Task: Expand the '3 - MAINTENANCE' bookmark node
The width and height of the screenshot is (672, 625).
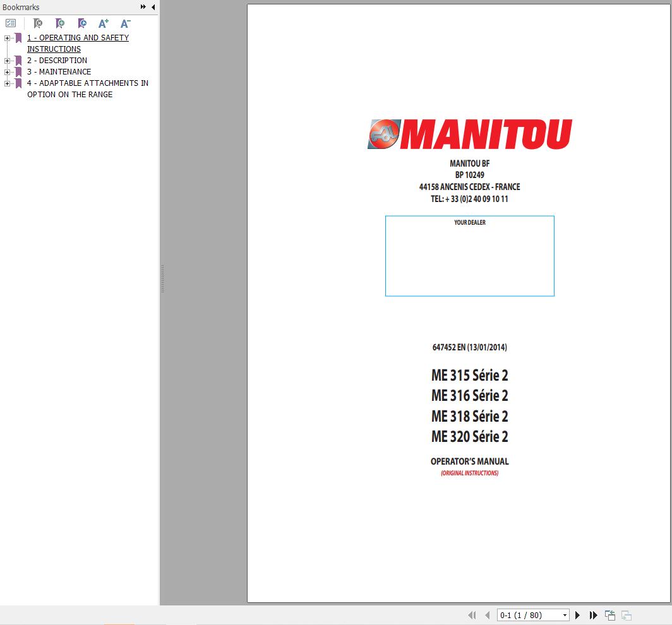Action: (8, 72)
